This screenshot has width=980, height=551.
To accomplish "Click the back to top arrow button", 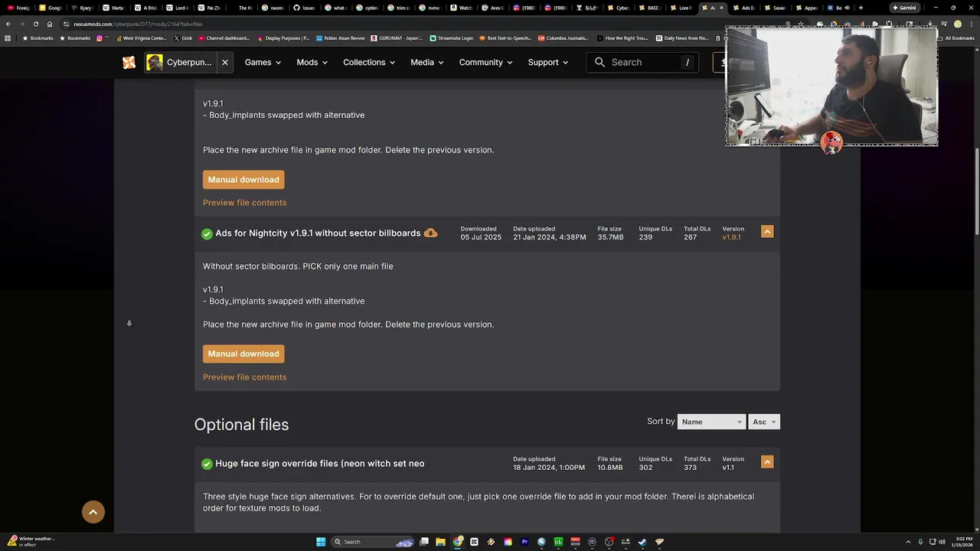I will tap(93, 512).
